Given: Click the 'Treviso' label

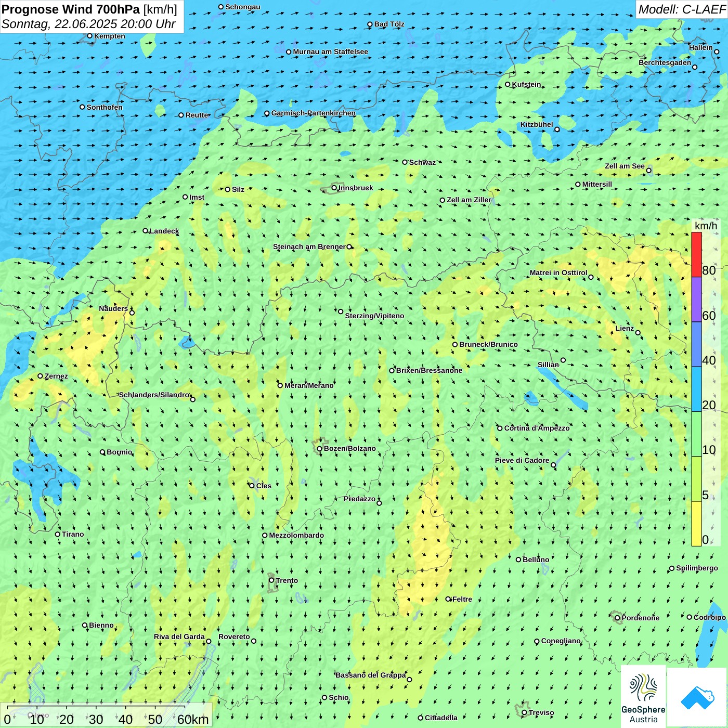Looking at the screenshot, I should 541,712.
